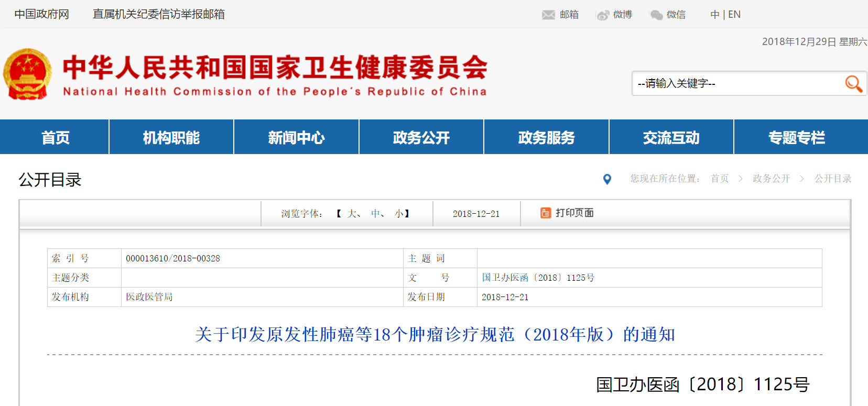Click the blue location pin icon
Viewport: 868px width, 406px height.
(607, 179)
